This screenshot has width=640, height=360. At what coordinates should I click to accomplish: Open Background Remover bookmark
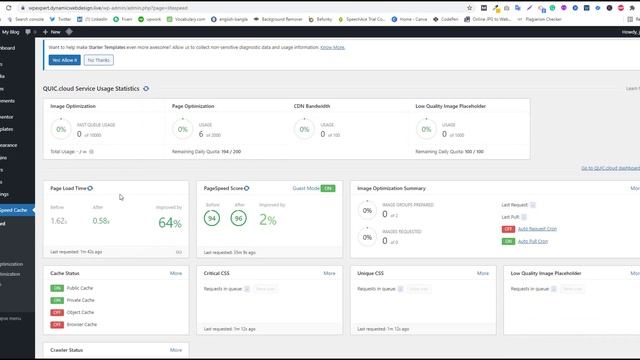click(278, 19)
